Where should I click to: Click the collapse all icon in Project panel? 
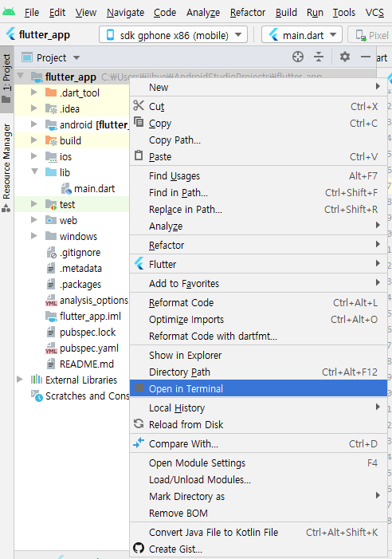(319, 57)
